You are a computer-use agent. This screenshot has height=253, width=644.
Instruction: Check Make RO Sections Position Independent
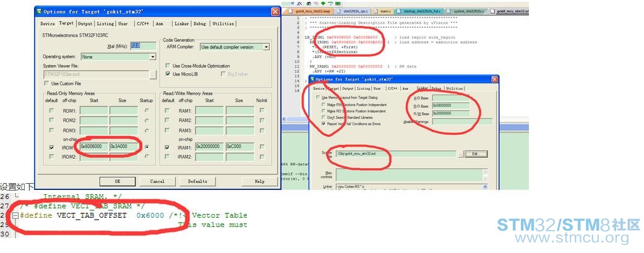(x=324, y=111)
